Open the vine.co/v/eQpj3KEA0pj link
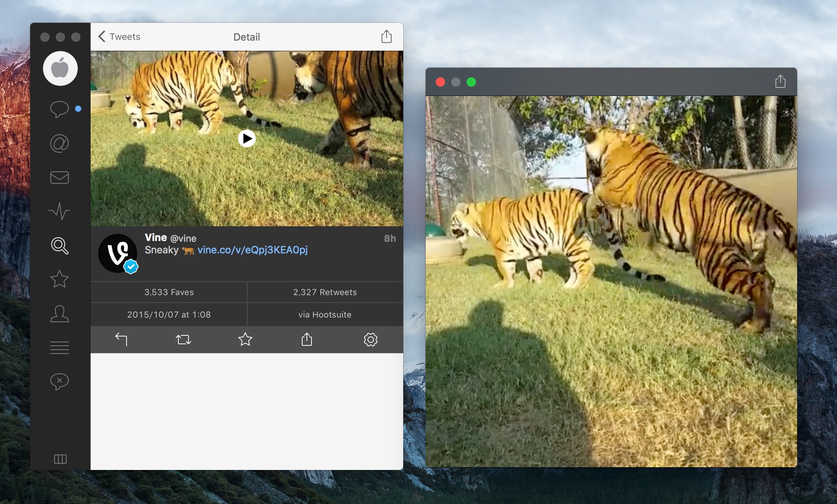This screenshot has height=504, width=837. pyautogui.click(x=252, y=250)
